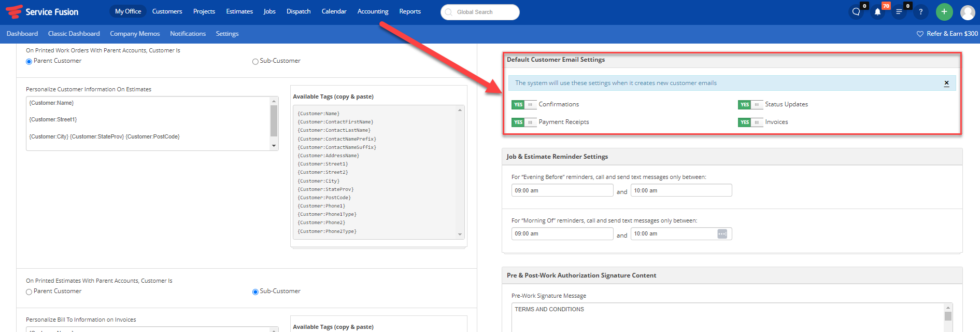Viewport: 980px width, 332px height.
Task: Click the Service Fusion logo
Action: 42,11
